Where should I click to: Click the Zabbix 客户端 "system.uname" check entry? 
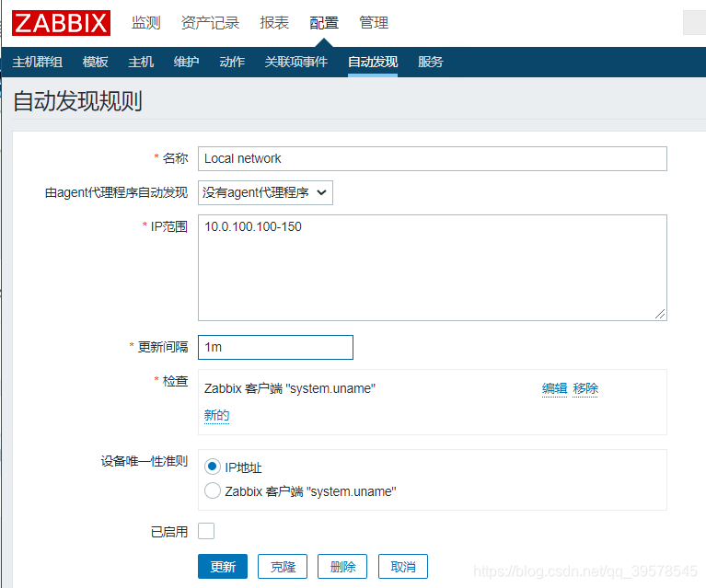point(290,388)
